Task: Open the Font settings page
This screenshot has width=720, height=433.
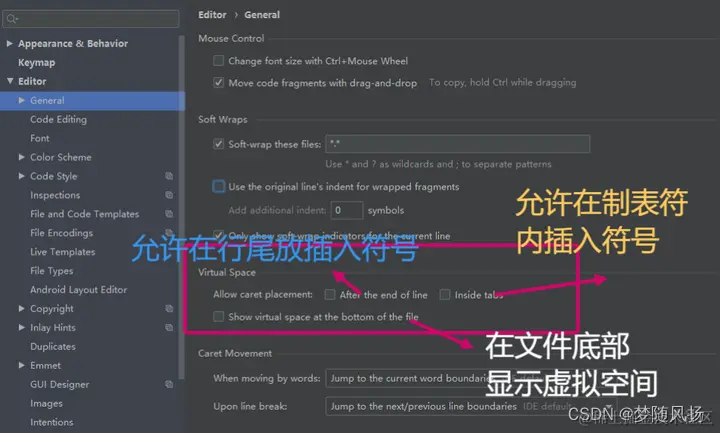Action: [x=40, y=138]
